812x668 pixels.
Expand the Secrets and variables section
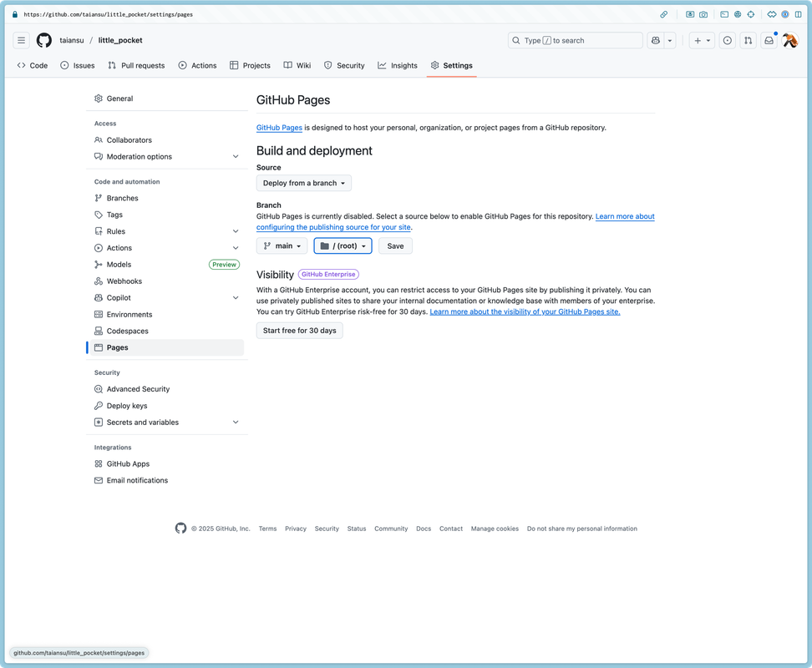pyautogui.click(x=236, y=423)
